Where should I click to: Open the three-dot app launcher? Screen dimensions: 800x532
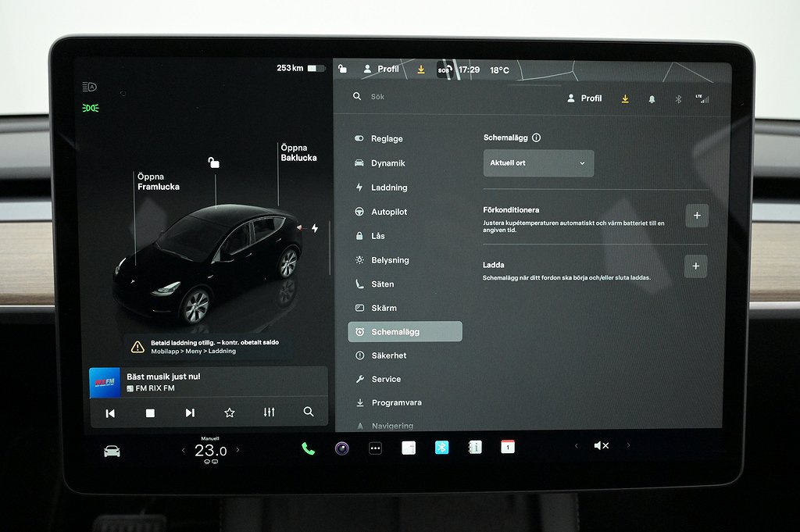click(375, 448)
